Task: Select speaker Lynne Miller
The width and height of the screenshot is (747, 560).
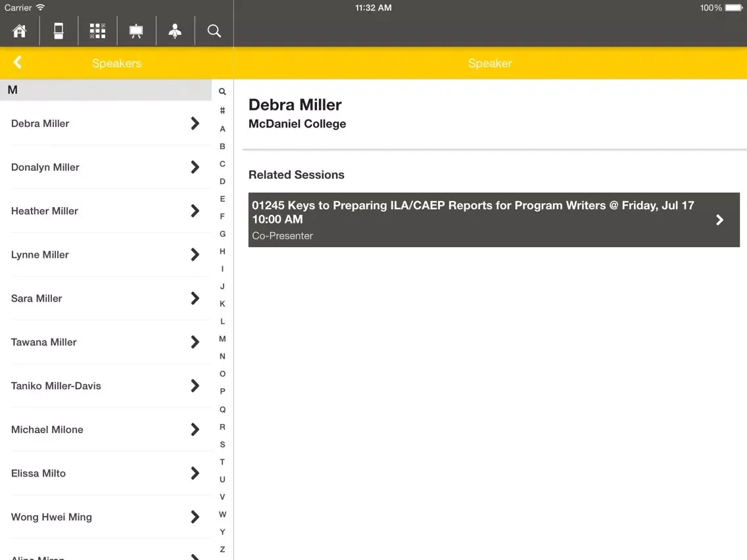Action: (106, 255)
